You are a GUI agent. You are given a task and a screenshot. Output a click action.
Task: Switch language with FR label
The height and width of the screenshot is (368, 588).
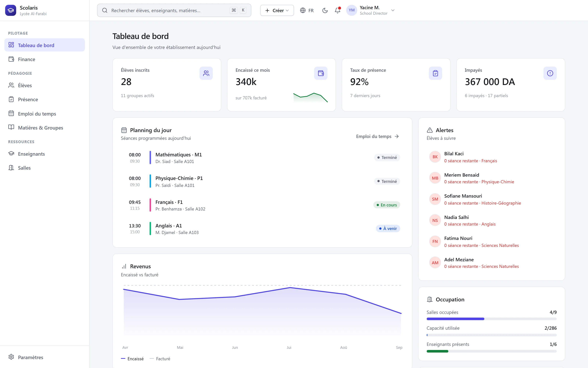311,10
